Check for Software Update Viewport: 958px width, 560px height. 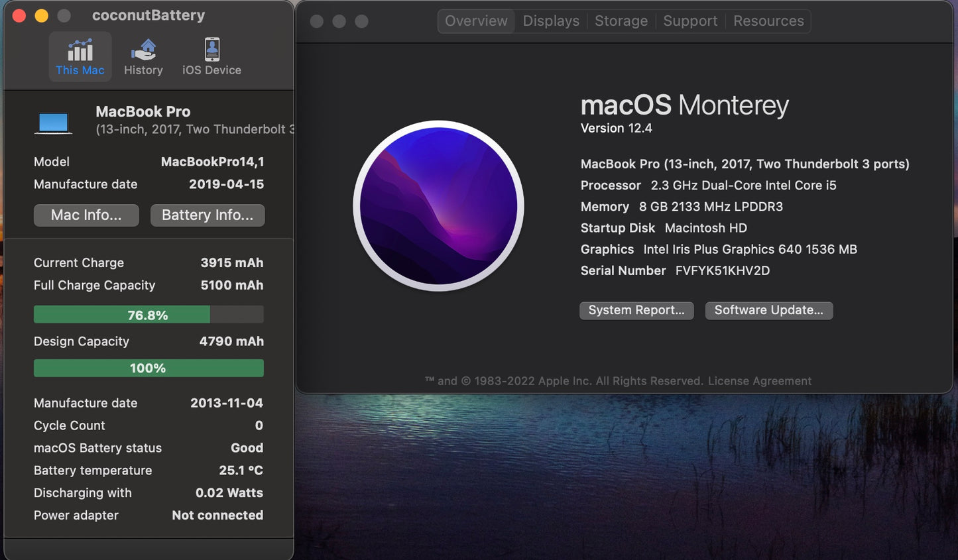(x=768, y=310)
